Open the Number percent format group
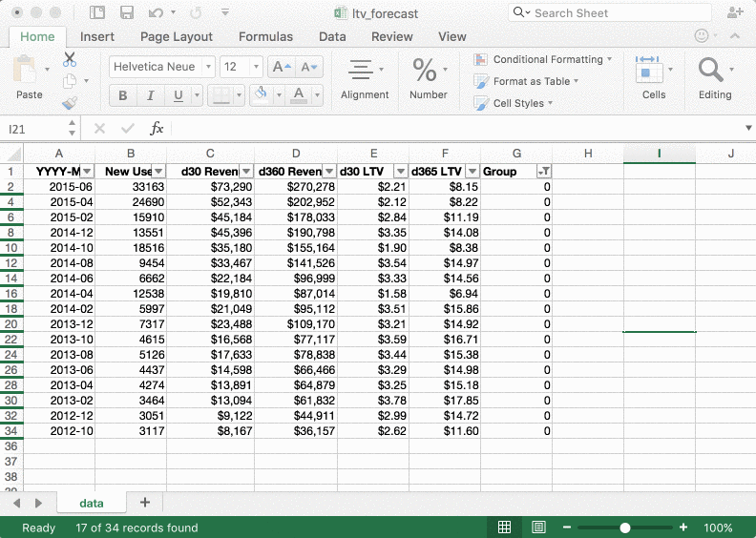This screenshot has width=756, height=538. 429,79
